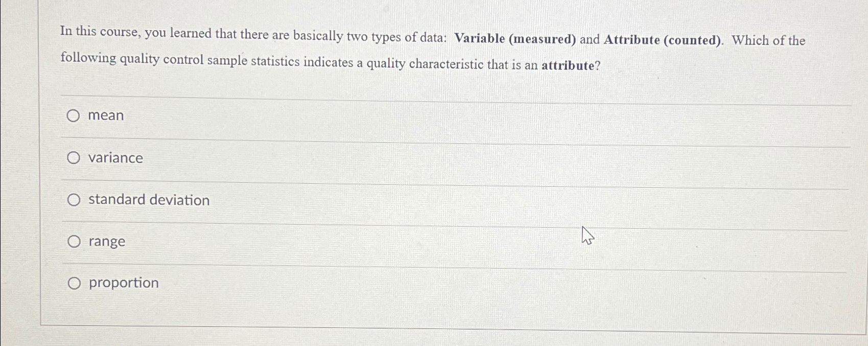Viewport: 868px width, 346px height.
Task: Choose proportion as the attribute answer
Action: (x=74, y=283)
